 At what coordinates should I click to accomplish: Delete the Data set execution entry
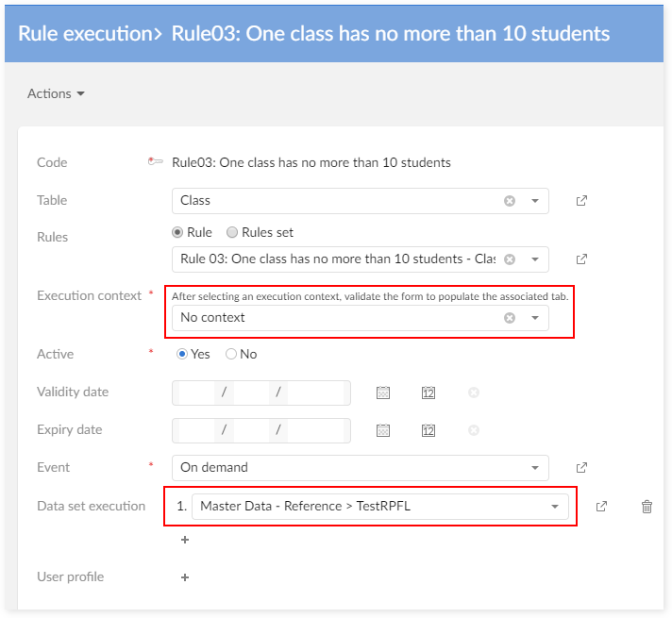pos(647,507)
